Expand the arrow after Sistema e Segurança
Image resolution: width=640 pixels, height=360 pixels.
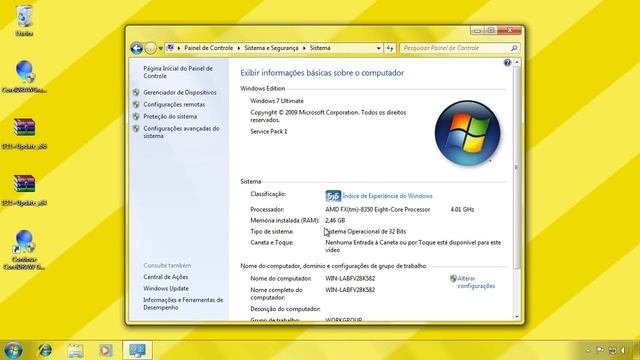tap(304, 48)
